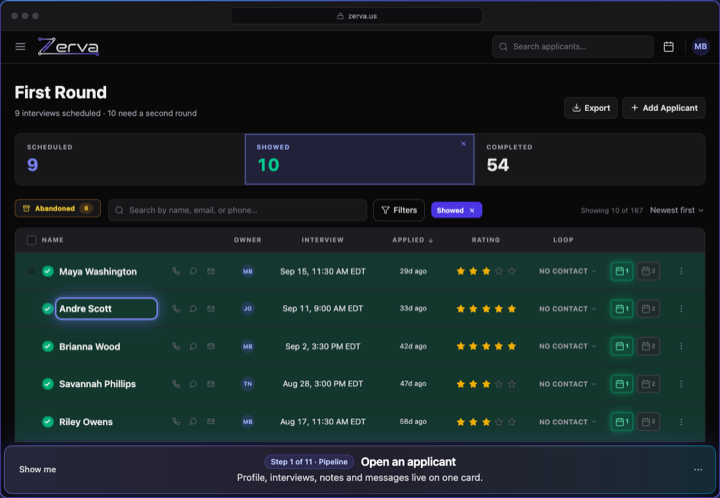This screenshot has height=498, width=720.
Task: Click Show me in the tour banner
Action: pos(38,470)
